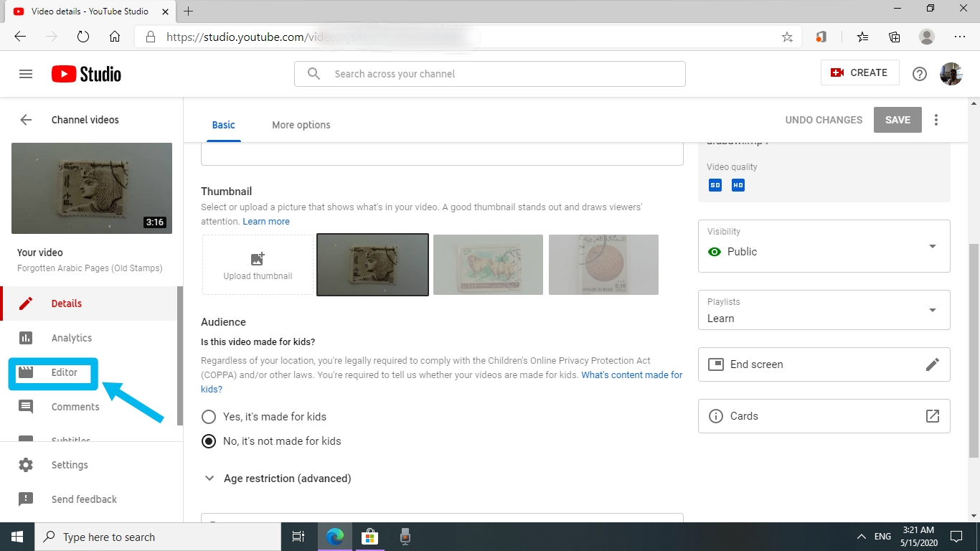Open the Collections icon

tap(895, 37)
